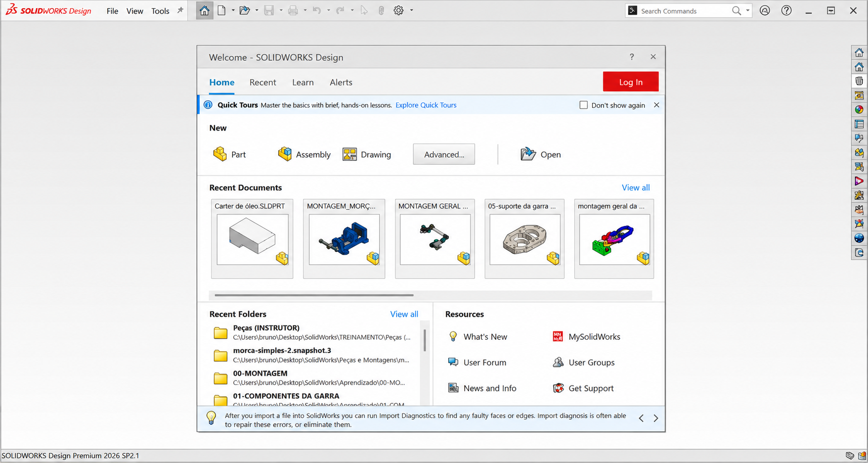The image size is (868, 463).
Task: Switch to the Recent tab
Action: tap(263, 82)
